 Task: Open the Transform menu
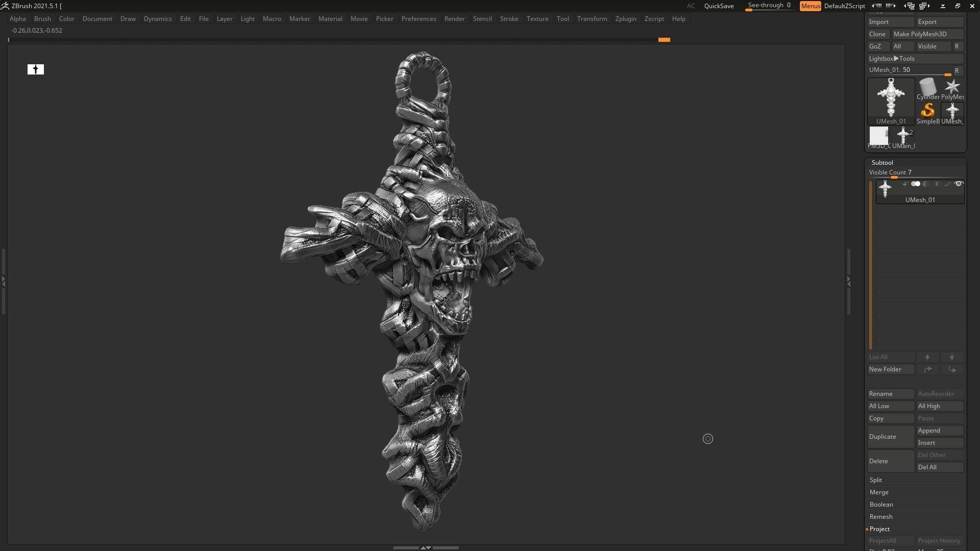point(592,19)
